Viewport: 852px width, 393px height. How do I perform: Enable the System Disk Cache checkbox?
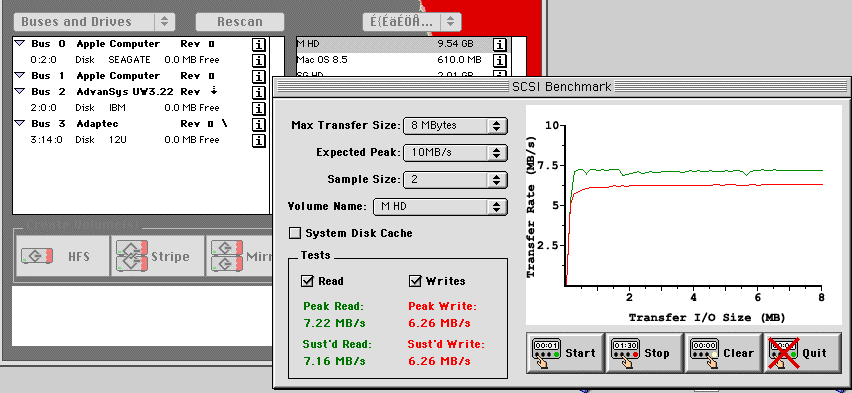pyautogui.click(x=295, y=233)
